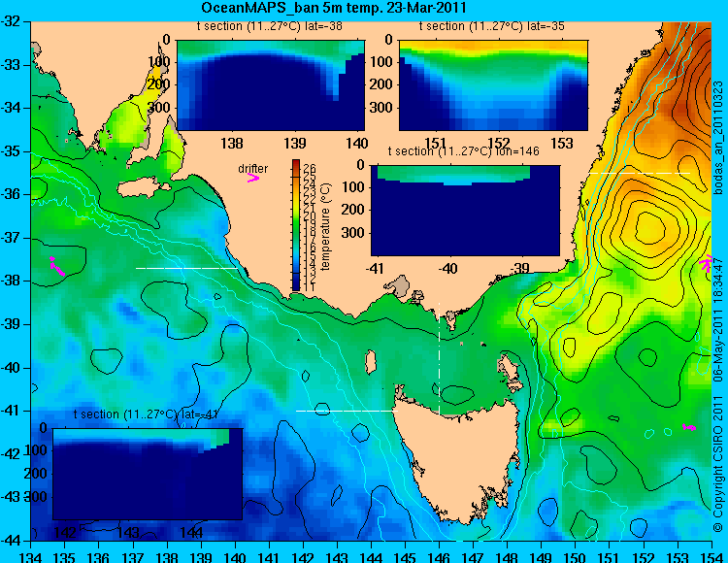Click King Island northwest of Tasmania

370,362
